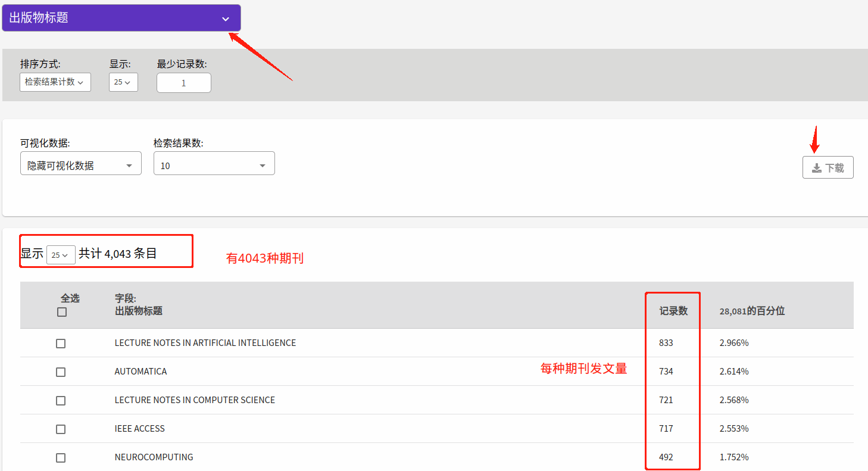Click the percentage 2.568%

[x=734, y=400]
